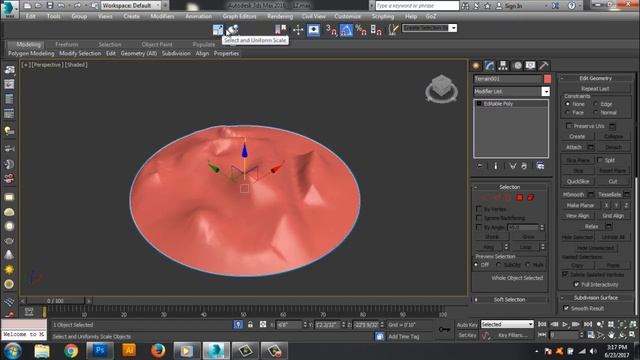Click the Make Planar button

click(580, 205)
